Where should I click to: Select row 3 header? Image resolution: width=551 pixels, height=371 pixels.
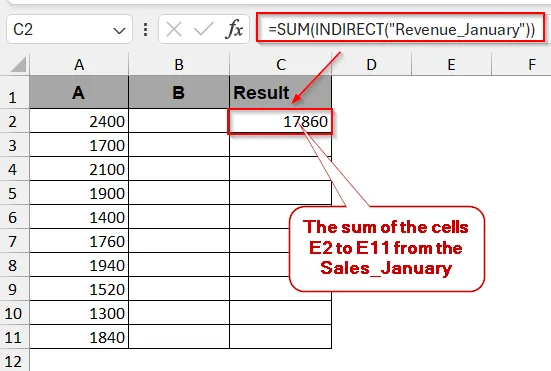(x=15, y=144)
